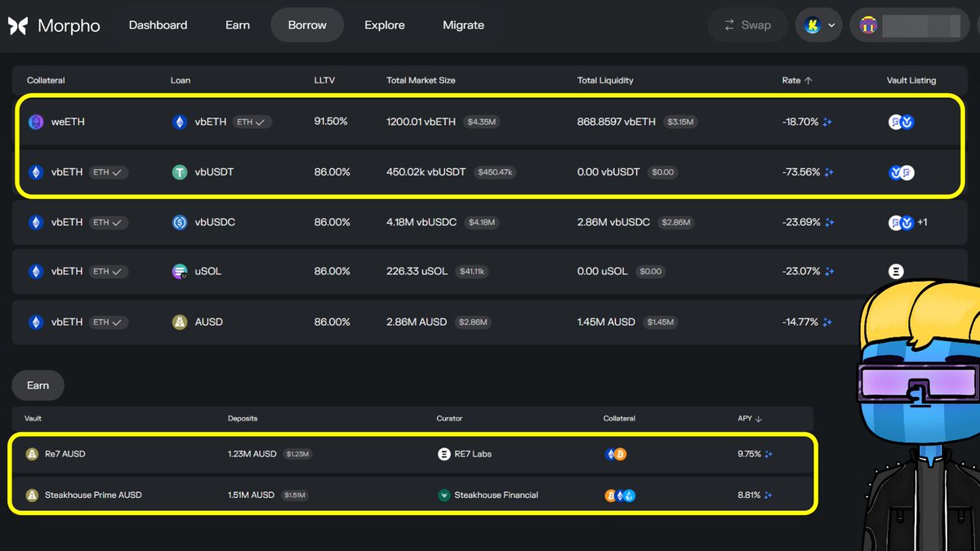This screenshot has width=980, height=551.
Task: Click the sparkle icon beside 8.81% APY
Action: [768, 495]
